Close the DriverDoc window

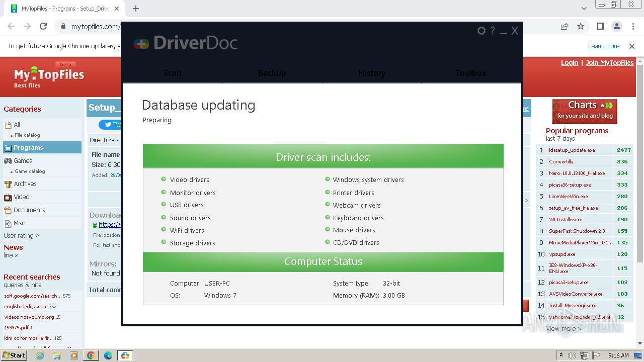point(515,31)
